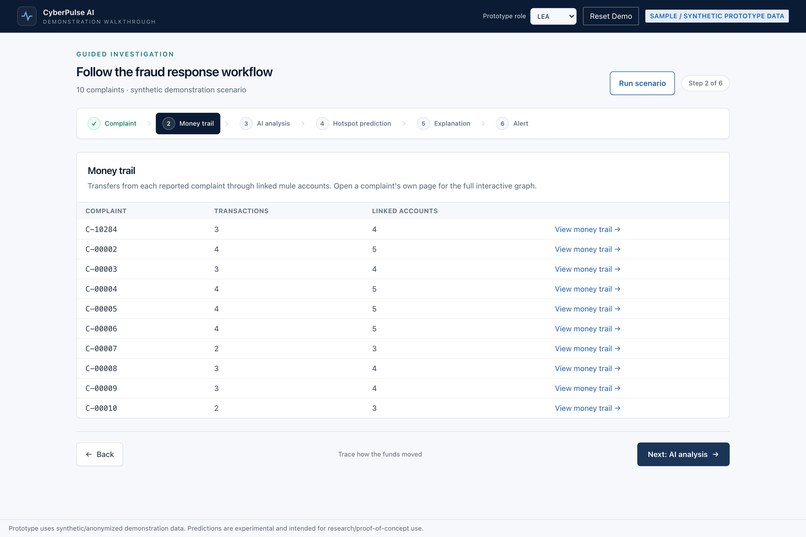
Task: Click the green checkmark icon on Complaint step
Action: 94,123
